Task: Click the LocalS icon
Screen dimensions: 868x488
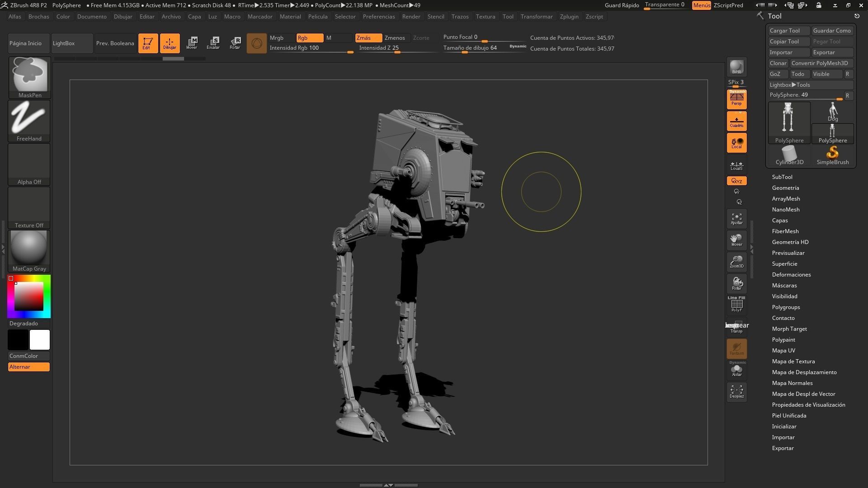Action: [x=736, y=166]
